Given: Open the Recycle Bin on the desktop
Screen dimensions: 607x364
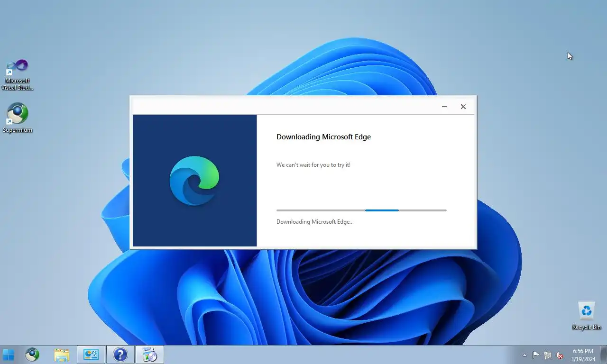Looking at the screenshot, I should 587,316.
